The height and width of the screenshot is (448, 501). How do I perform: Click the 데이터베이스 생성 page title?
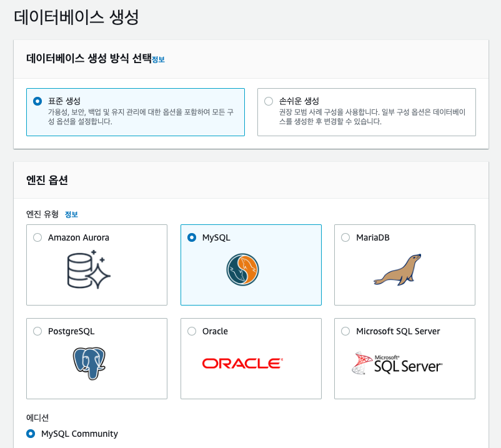point(76,17)
